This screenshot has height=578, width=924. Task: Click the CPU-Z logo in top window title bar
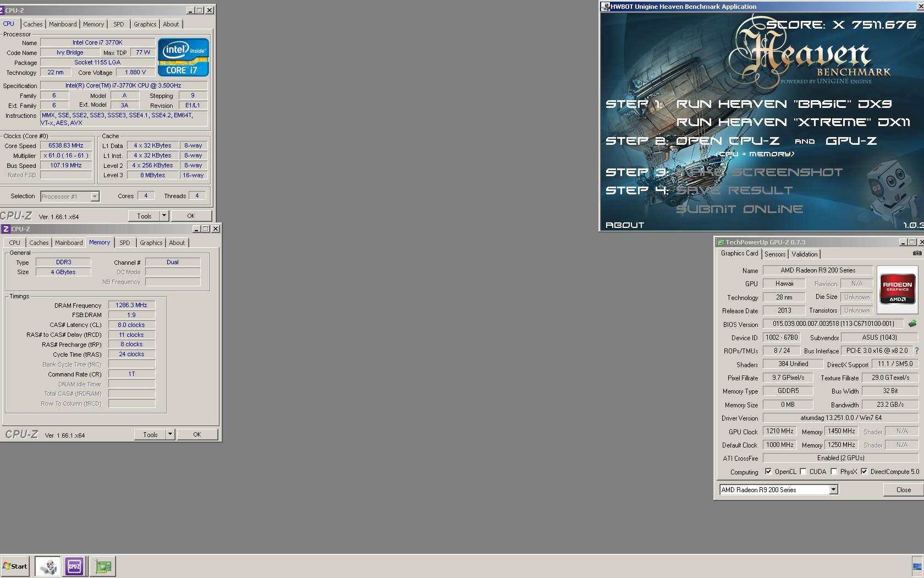coord(2,10)
